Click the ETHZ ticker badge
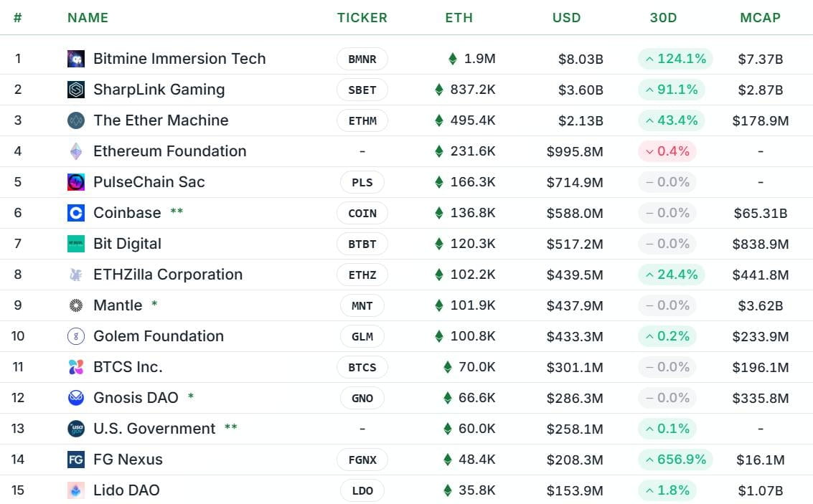Screen dimensions: 813x504 click(x=362, y=275)
